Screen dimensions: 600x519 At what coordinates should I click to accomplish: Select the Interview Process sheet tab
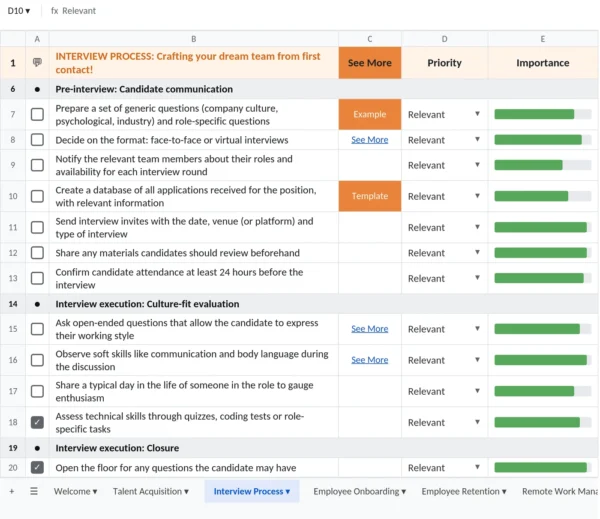tap(252, 491)
